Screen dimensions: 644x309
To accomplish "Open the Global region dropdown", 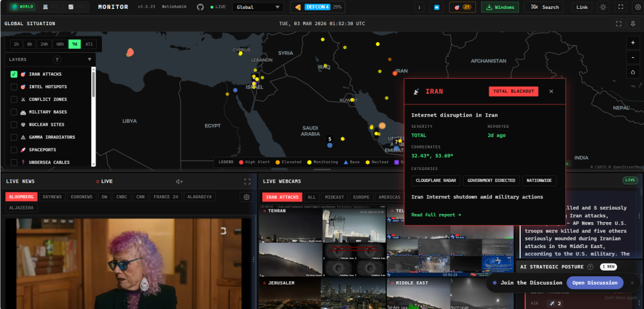I will coord(258,7).
